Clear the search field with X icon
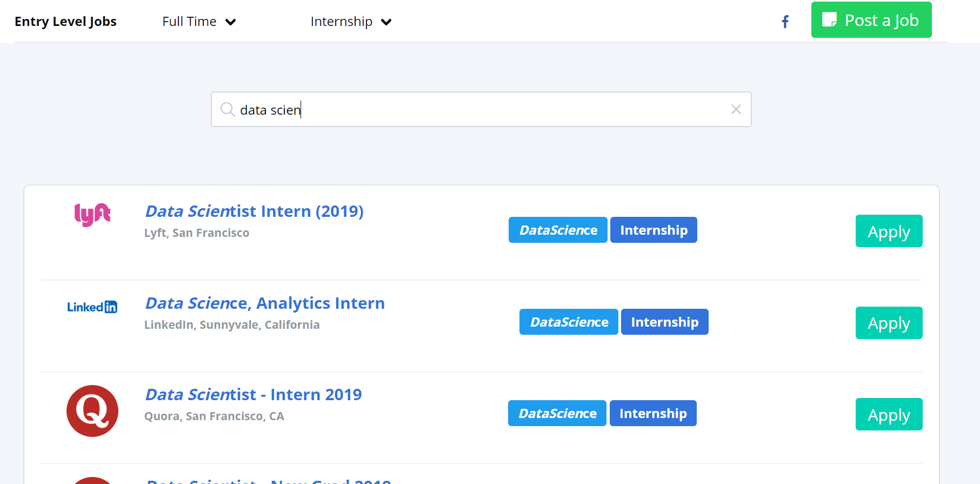980x484 pixels. pyautogui.click(x=736, y=110)
